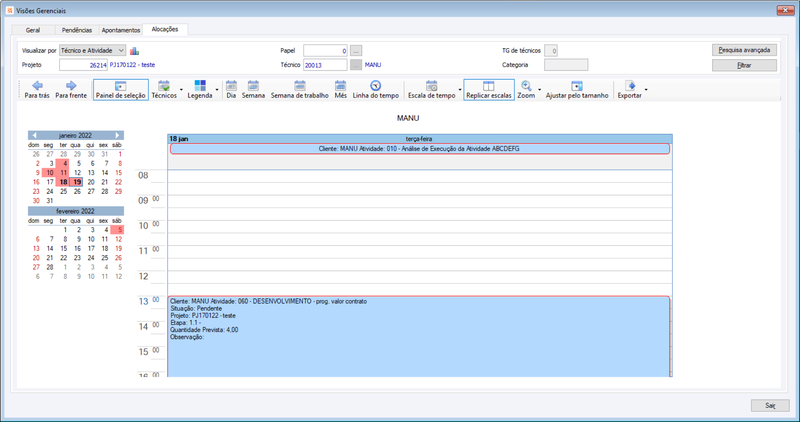Viewport: 800px width, 422px height.
Task: Expand the Zoom dropdown arrow
Action: [x=540, y=90]
